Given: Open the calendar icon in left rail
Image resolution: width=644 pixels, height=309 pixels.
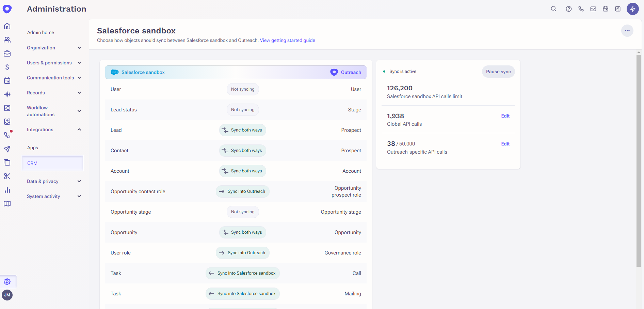Looking at the screenshot, I should point(7,81).
